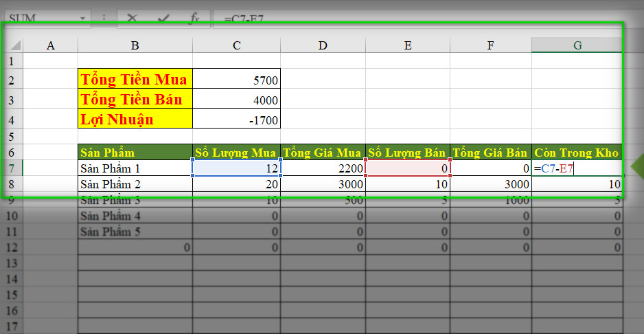Click the 'Tổng Giá Bán' table header
Image resolution: width=644 pixels, height=334 pixels.
tap(491, 153)
